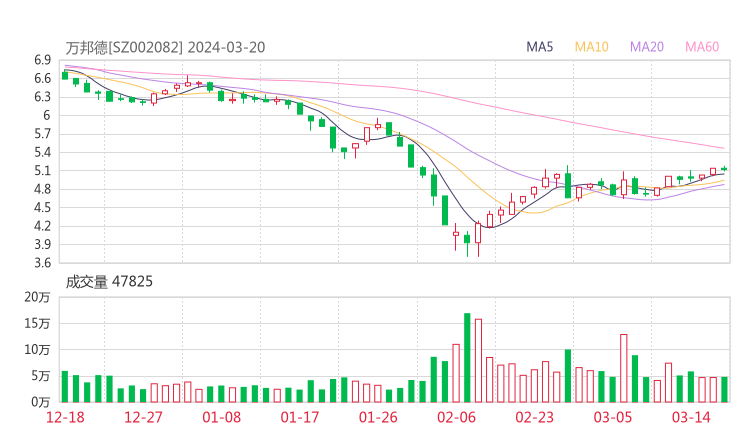740x440 pixels.
Task: Select the 01-17 date label
Action: [300, 417]
